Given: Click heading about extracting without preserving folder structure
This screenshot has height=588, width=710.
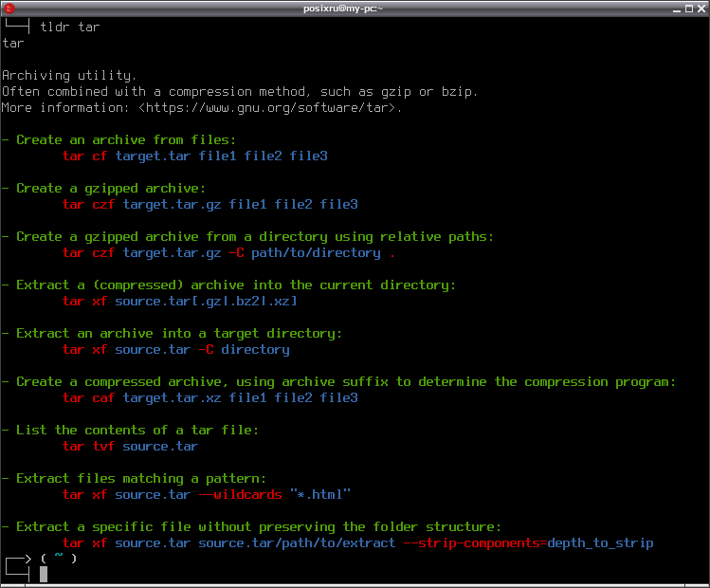Looking at the screenshot, I should click(259, 527).
